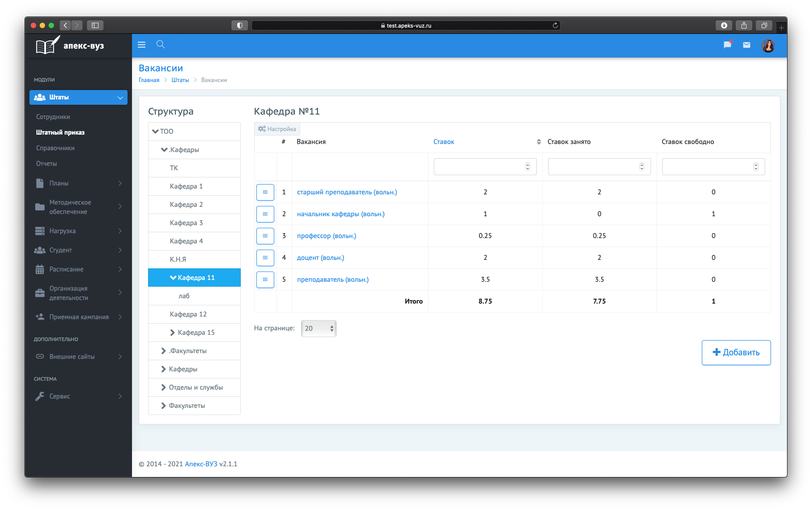The width and height of the screenshot is (812, 510).
Task: Select Кафедра 1 in tree
Action: pos(194,186)
